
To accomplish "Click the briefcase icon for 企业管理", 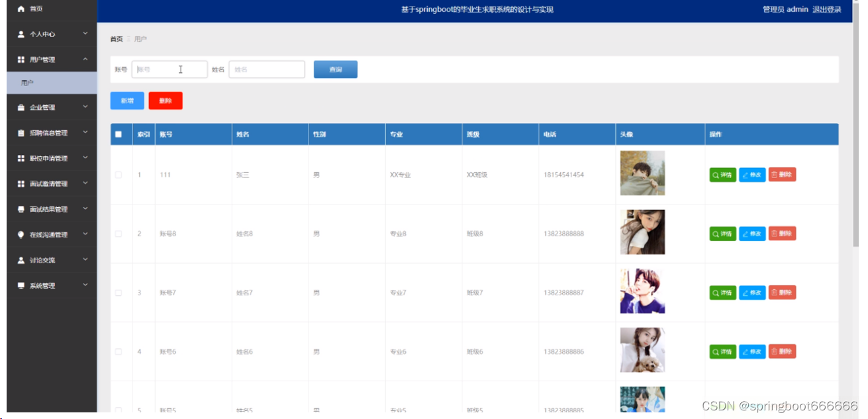I will (21, 107).
